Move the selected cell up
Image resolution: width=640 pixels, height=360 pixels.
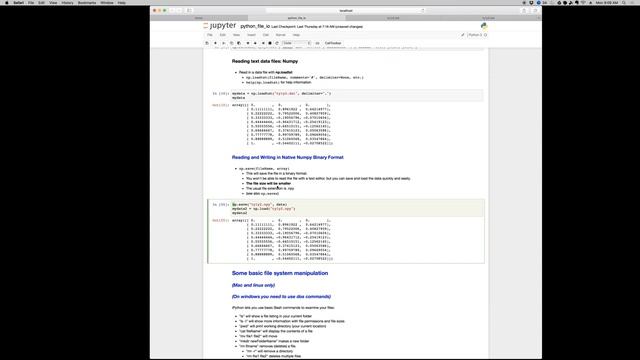(x=248, y=43)
